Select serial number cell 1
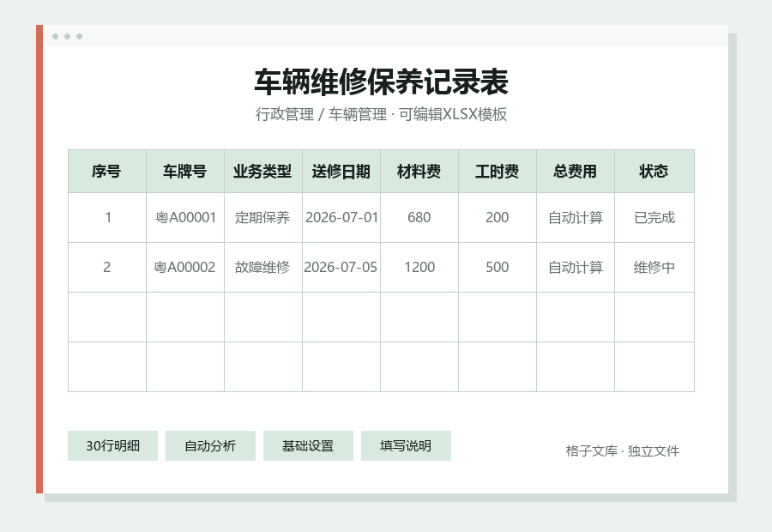 point(107,217)
